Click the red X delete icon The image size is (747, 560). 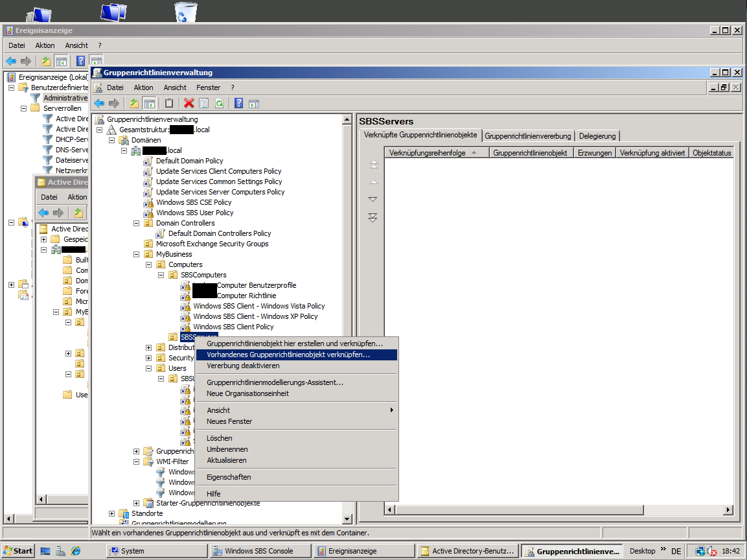(x=189, y=104)
